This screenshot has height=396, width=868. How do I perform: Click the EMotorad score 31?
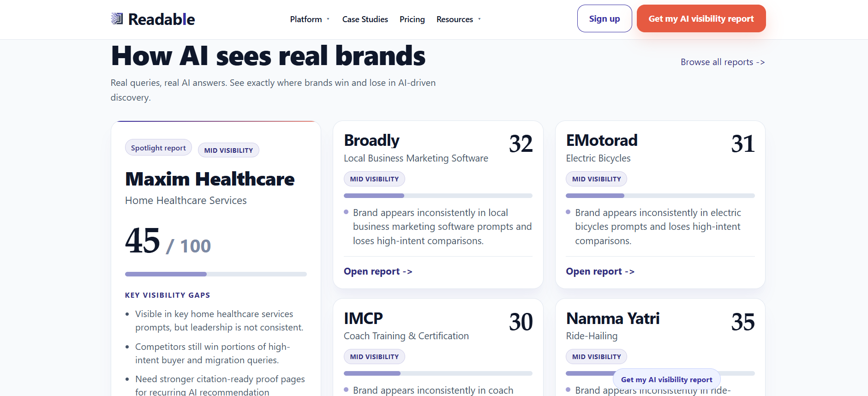pos(743,144)
